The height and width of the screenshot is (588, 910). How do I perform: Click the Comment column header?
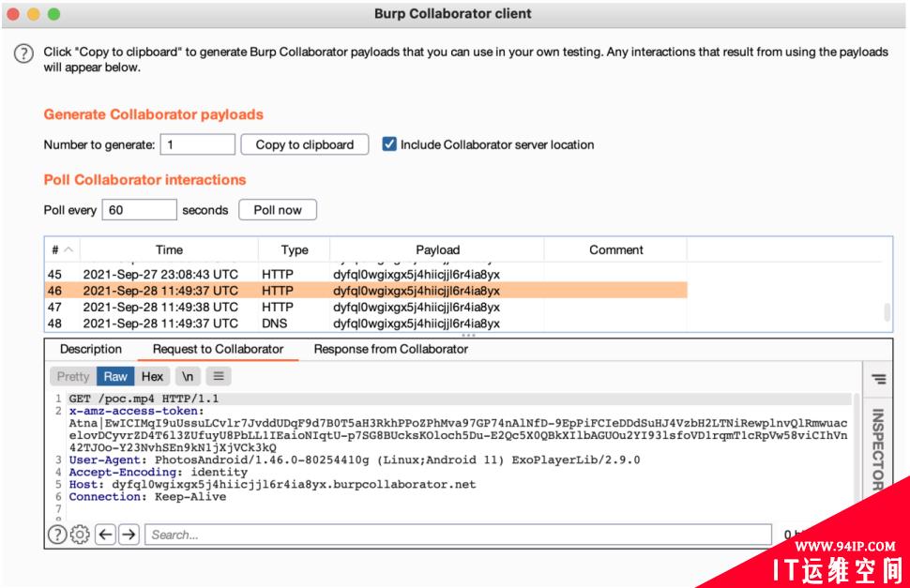tap(615, 250)
